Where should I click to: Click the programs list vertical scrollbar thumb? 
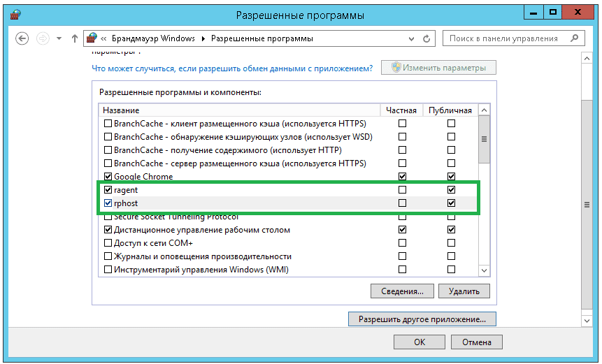(x=484, y=140)
